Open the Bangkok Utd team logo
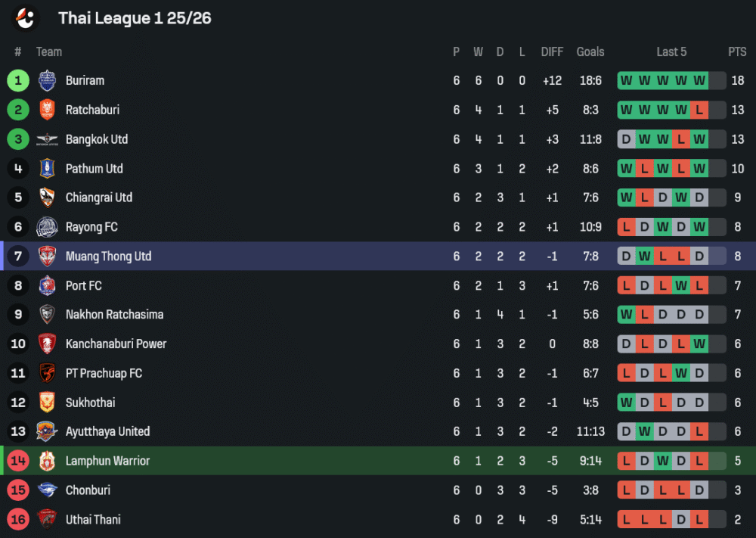Image resolution: width=756 pixels, height=538 pixels. (47, 139)
